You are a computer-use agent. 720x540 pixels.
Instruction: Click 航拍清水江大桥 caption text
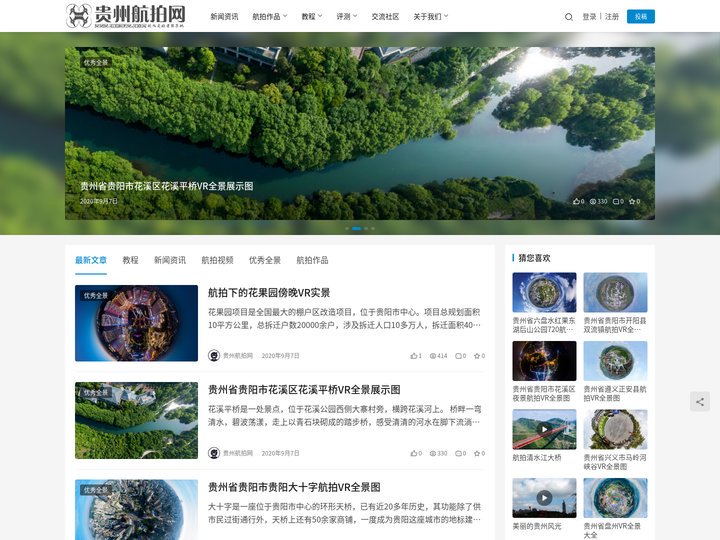coord(537,458)
